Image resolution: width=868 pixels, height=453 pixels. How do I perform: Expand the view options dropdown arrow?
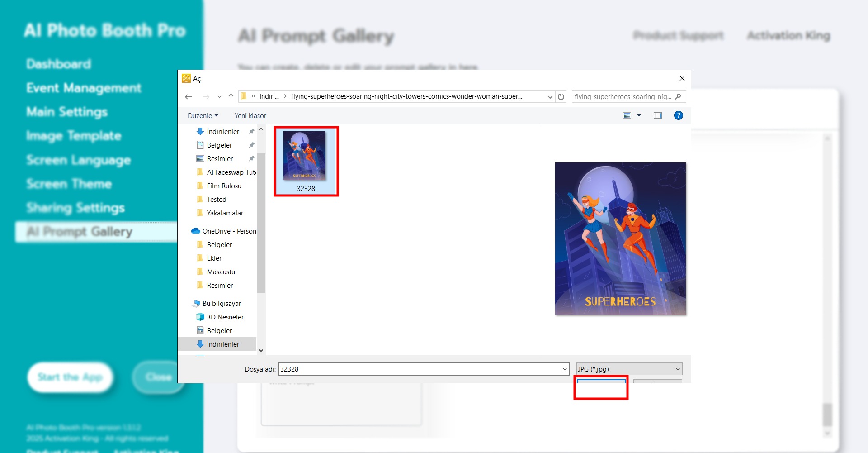coord(639,116)
